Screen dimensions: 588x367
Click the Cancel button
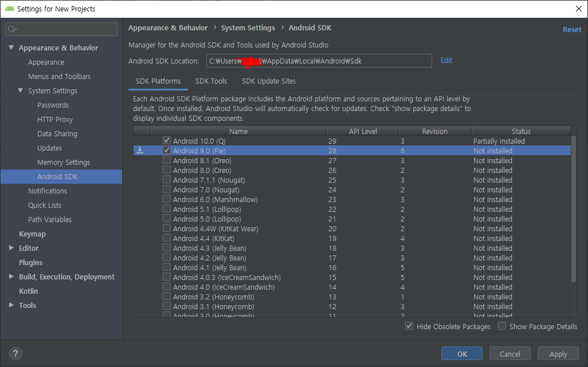click(x=510, y=354)
